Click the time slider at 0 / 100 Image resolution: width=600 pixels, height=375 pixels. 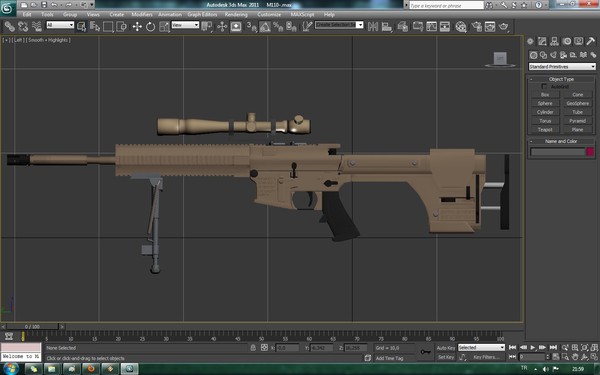pyautogui.click(x=32, y=326)
